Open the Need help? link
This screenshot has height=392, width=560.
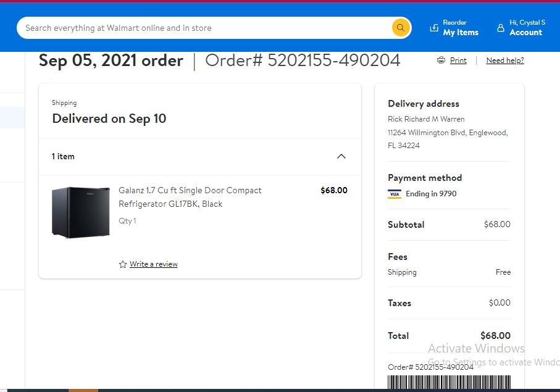(x=505, y=60)
